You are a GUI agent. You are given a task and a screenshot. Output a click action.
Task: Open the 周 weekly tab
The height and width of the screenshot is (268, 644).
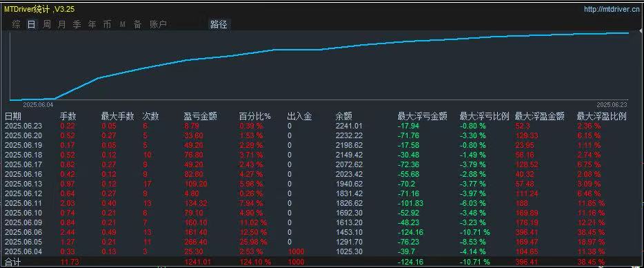point(46,24)
